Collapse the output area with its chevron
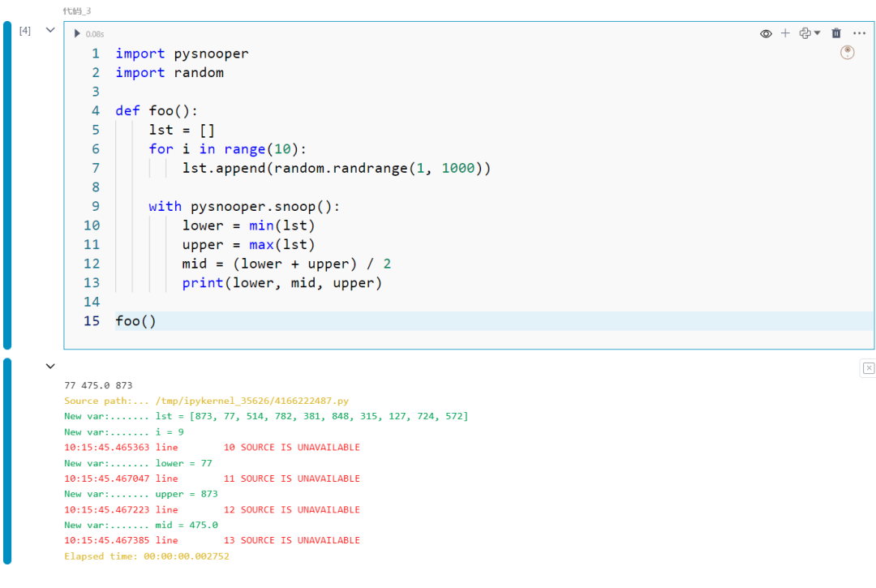 50,367
